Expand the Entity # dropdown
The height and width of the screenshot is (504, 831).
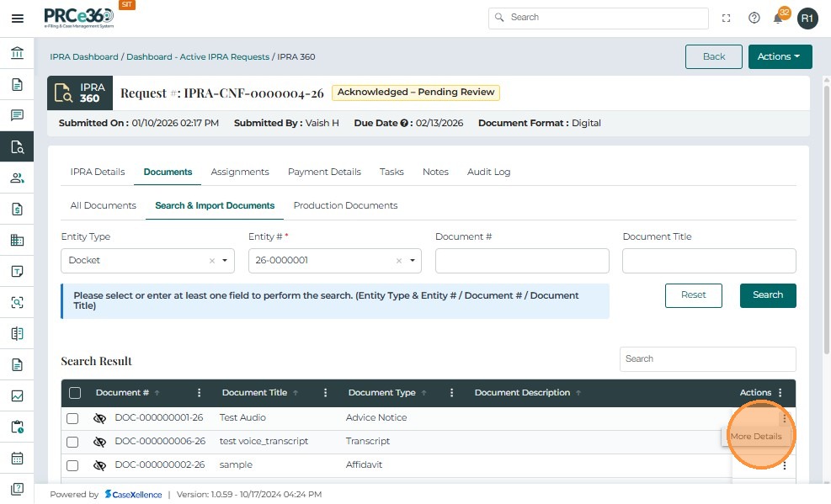[413, 261]
